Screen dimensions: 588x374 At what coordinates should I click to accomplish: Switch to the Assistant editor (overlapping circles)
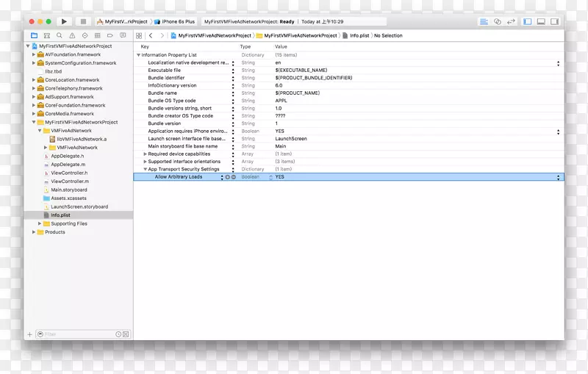[x=498, y=22]
